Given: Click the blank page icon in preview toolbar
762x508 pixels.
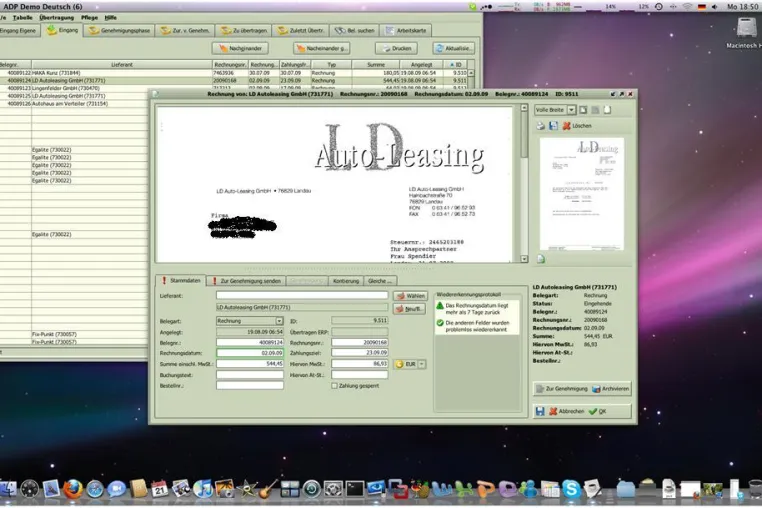Looking at the screenshot, I should tap(607, 110).
